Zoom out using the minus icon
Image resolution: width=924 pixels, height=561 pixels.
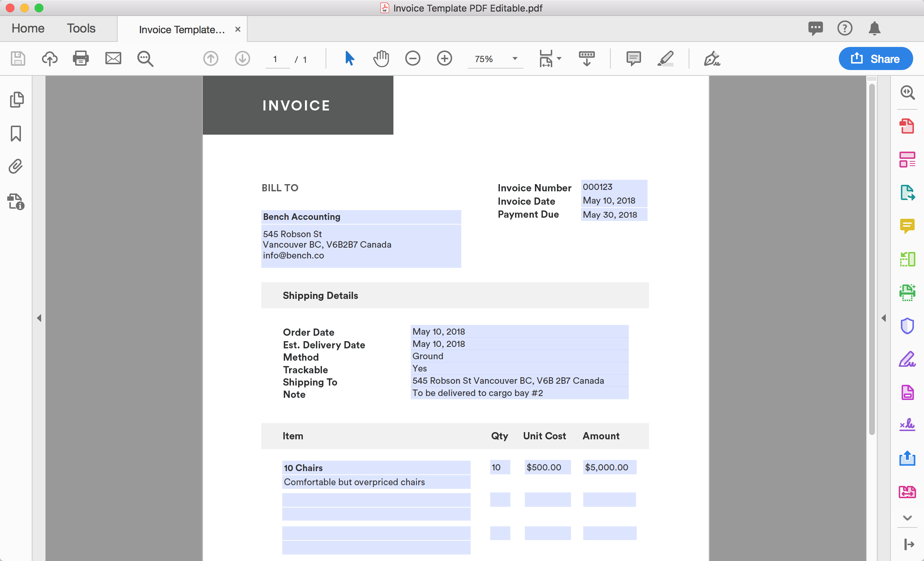(413, 58)
